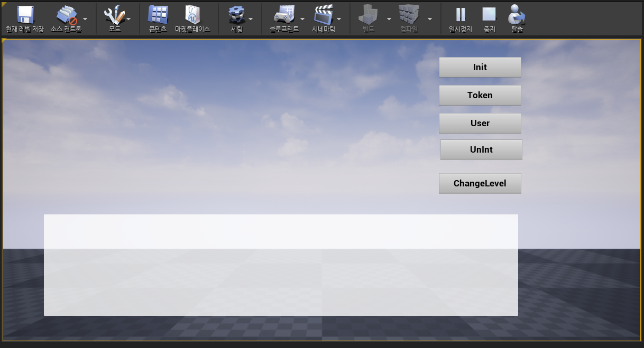Click the greyed Compile icon
This screenshot has width=644, height=348.
click(x=409, y=19)
